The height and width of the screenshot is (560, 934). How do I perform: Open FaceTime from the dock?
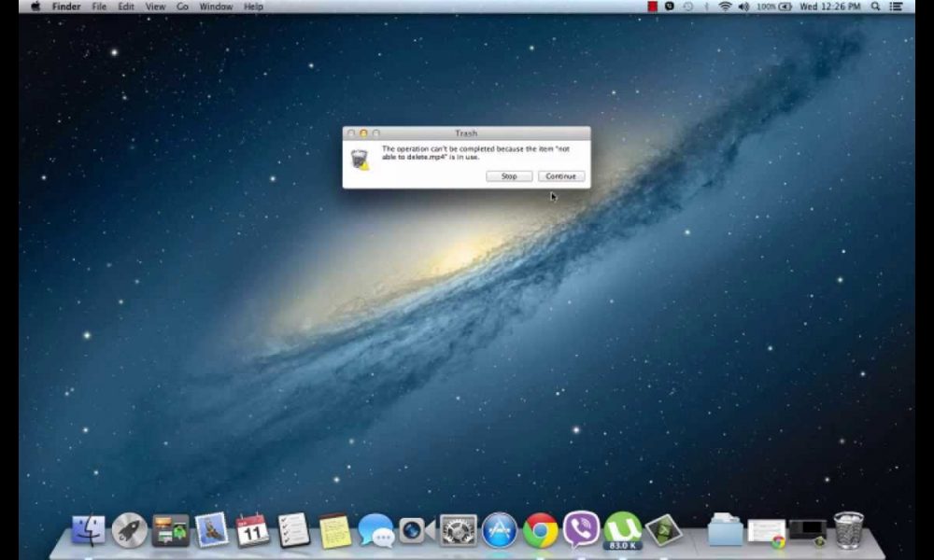coord(414,530)
